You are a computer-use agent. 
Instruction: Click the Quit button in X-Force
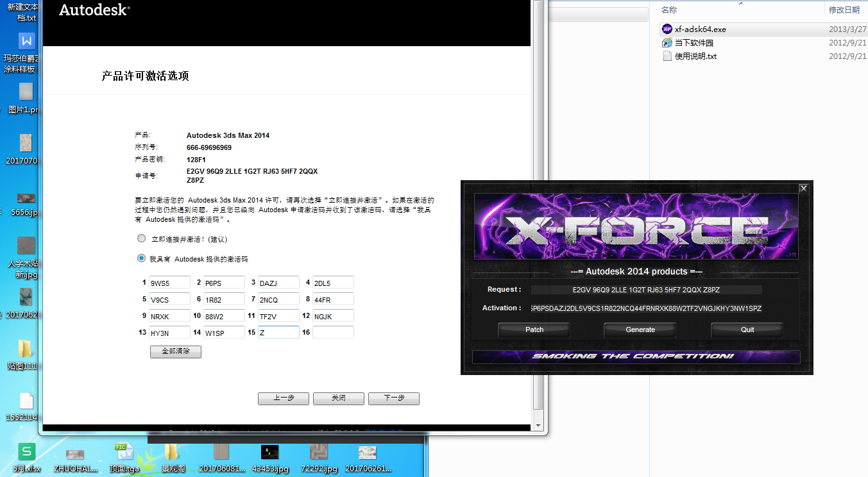click(747, 330)
